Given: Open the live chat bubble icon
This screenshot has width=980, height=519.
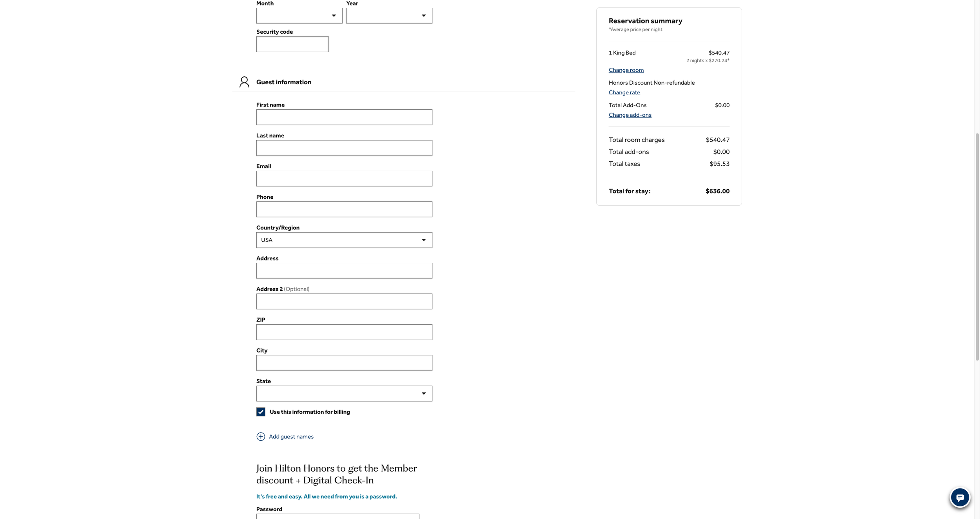Looking at the screenshot, I should (959, 497).
